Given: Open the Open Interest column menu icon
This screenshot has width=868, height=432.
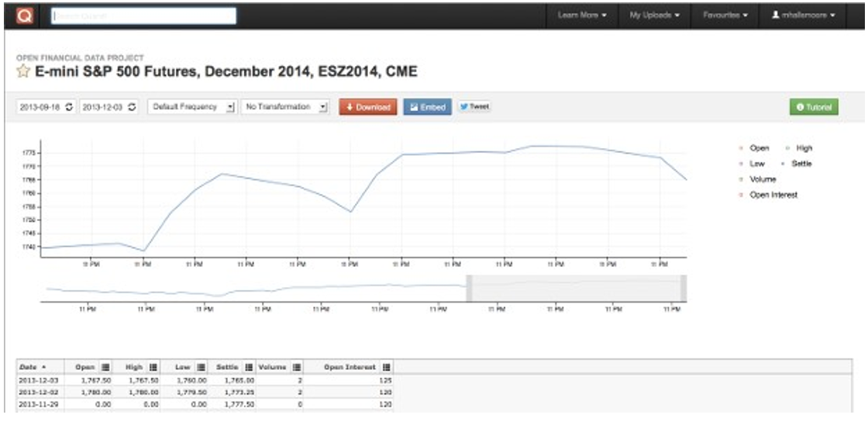Looking at the screenshot, I should tap(387, 367).
